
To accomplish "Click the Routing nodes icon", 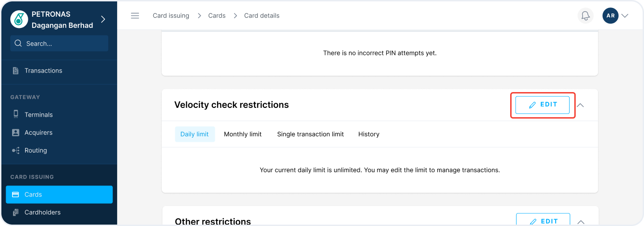I will coord(16,151).
